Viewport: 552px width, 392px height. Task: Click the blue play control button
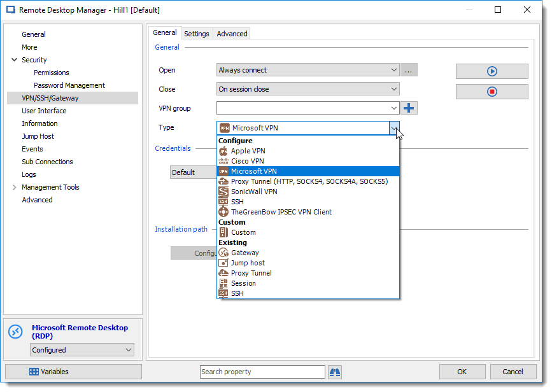click(491, 71)
